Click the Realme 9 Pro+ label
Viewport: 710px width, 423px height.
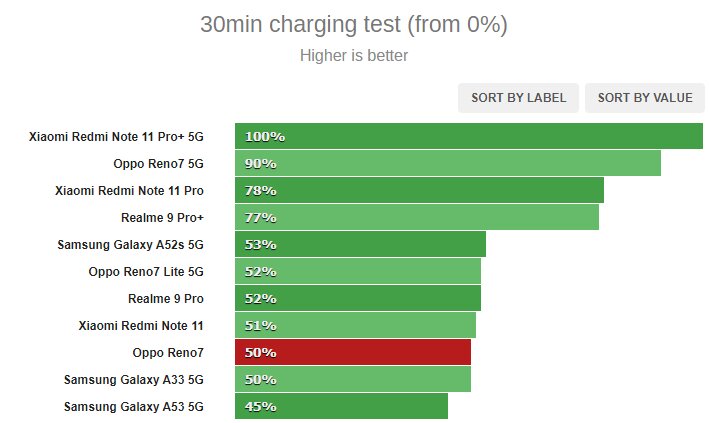point(162,218)
